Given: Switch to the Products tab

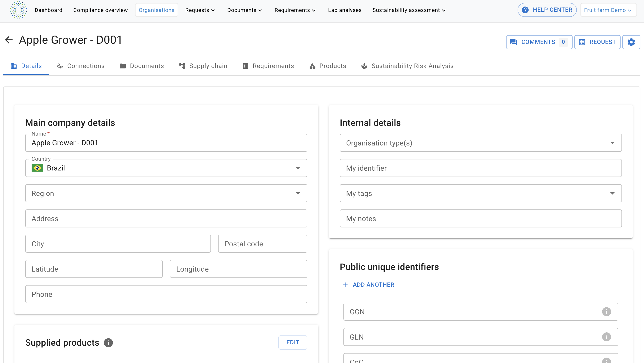Looking at the screenshot, I should pos(327,66).
